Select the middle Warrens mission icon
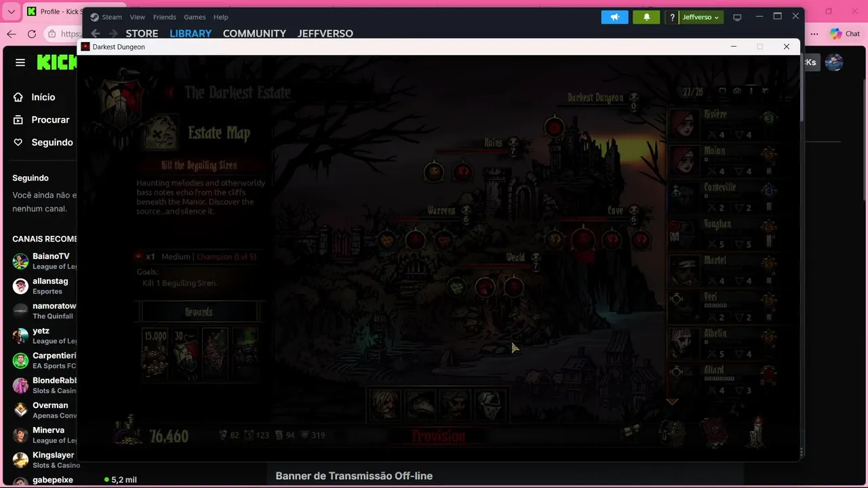 [x=415, y=239]
